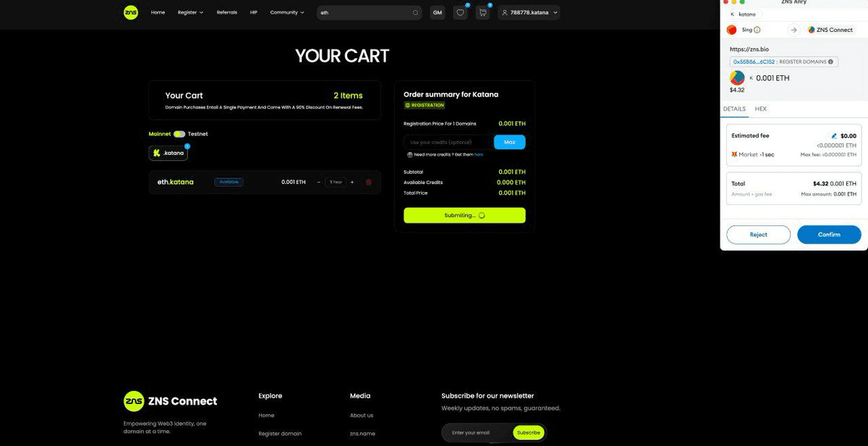The image size is (868, 446).
Task: Delete eth.katana with the trash icon
Action: 368,182
